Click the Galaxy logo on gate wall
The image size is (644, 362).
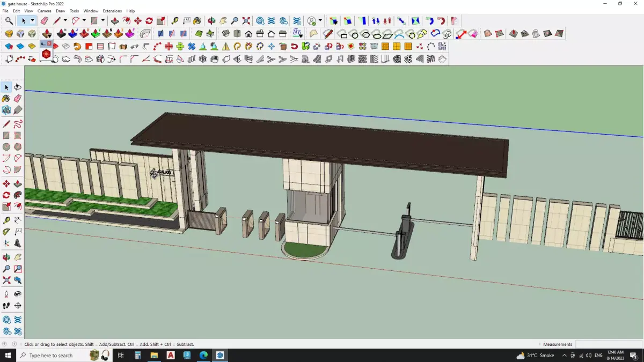point(162,172)
